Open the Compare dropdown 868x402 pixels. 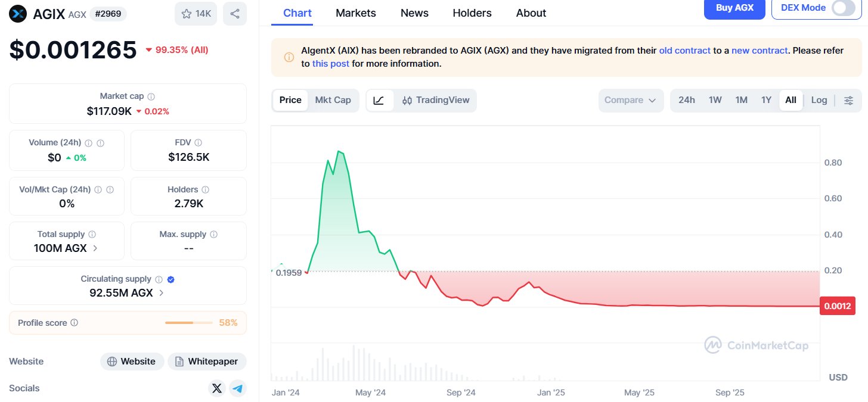pos(630,100)
